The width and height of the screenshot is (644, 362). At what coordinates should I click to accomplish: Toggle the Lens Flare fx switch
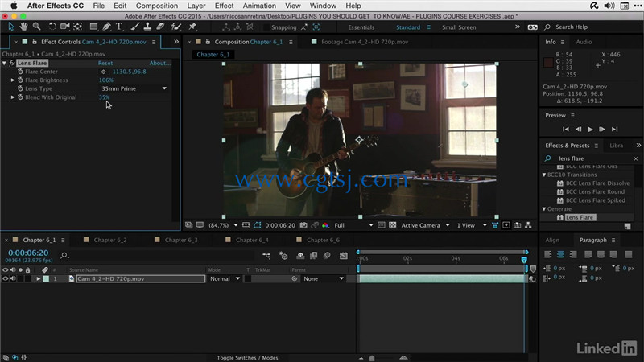coord(12,64)
